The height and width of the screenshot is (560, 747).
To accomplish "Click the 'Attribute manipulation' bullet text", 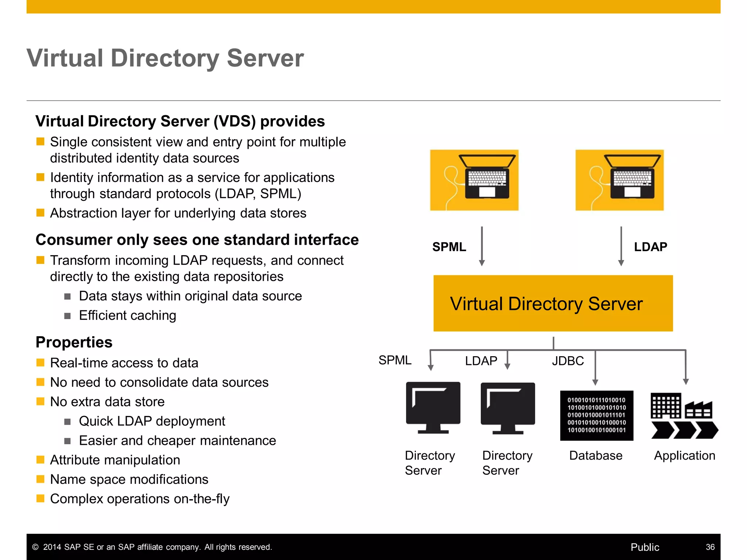I will 115,460.
